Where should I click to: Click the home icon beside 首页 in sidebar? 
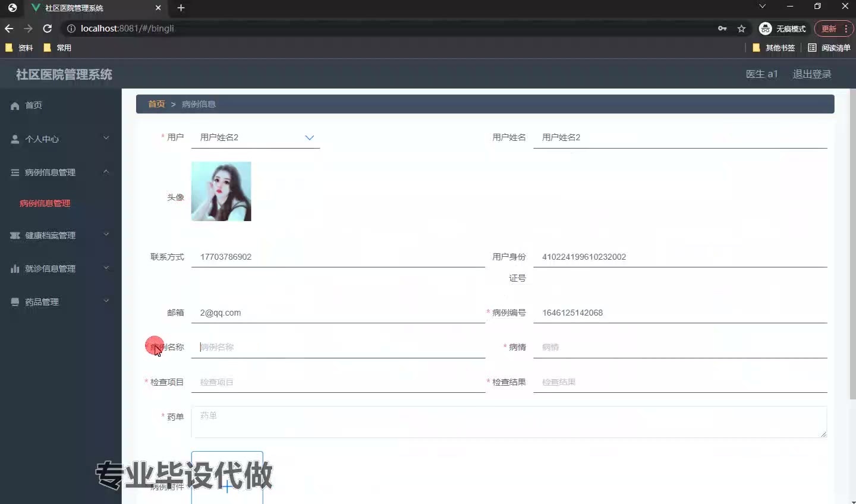tap(15, 106)
